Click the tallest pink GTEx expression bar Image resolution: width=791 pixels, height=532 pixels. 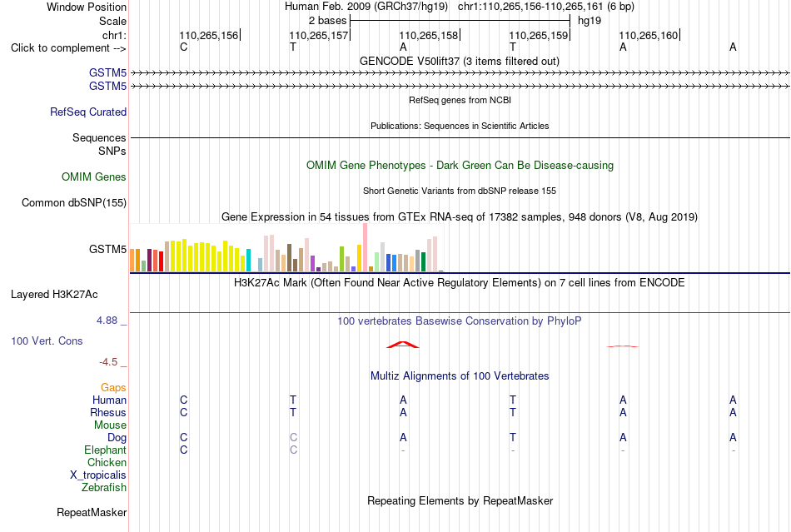pos(366,247)
